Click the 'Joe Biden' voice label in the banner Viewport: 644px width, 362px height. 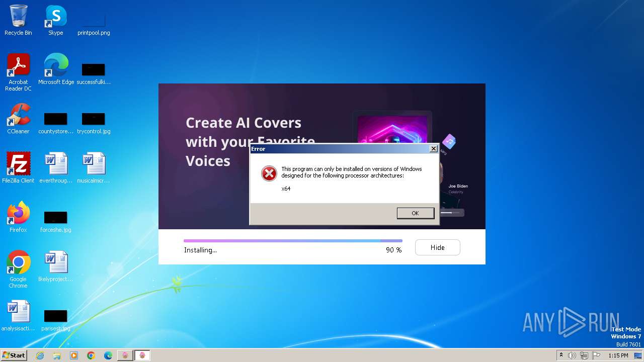(458, 186)
